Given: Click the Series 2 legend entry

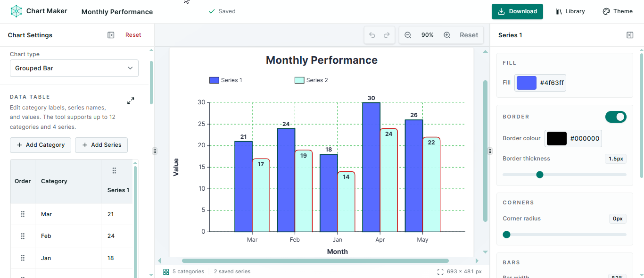Looking at the screenshot, I should coord(311,80).
